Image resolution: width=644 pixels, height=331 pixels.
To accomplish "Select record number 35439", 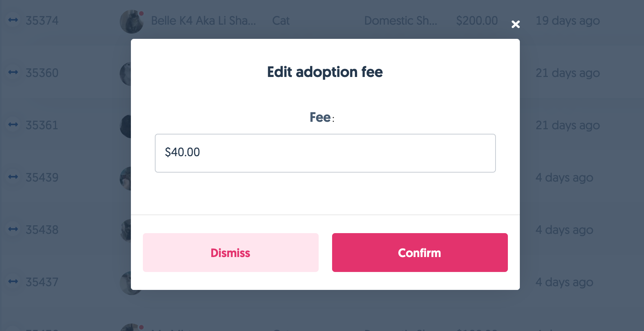I will point(42,177).
